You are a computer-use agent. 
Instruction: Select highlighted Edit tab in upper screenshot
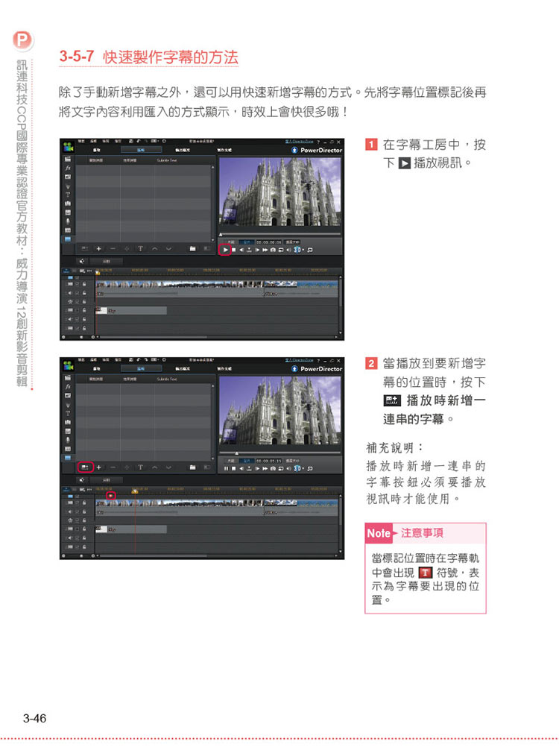(x=140, y=150)
